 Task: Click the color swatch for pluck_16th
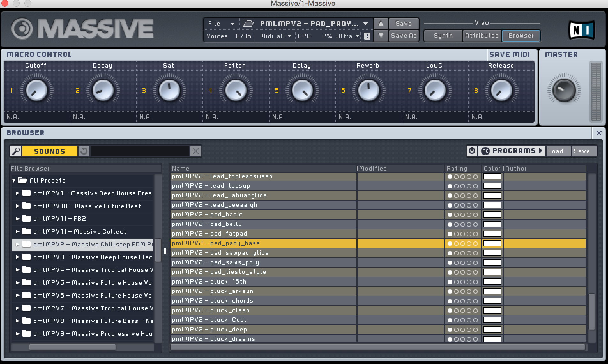pos(492,282)
